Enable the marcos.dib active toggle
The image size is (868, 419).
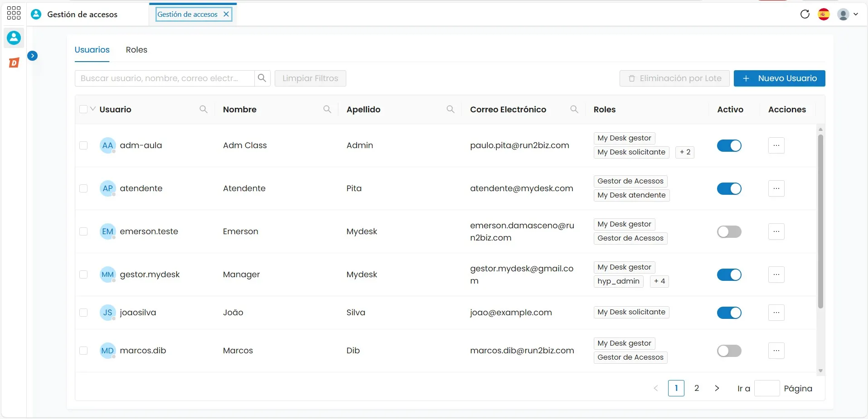729,351
